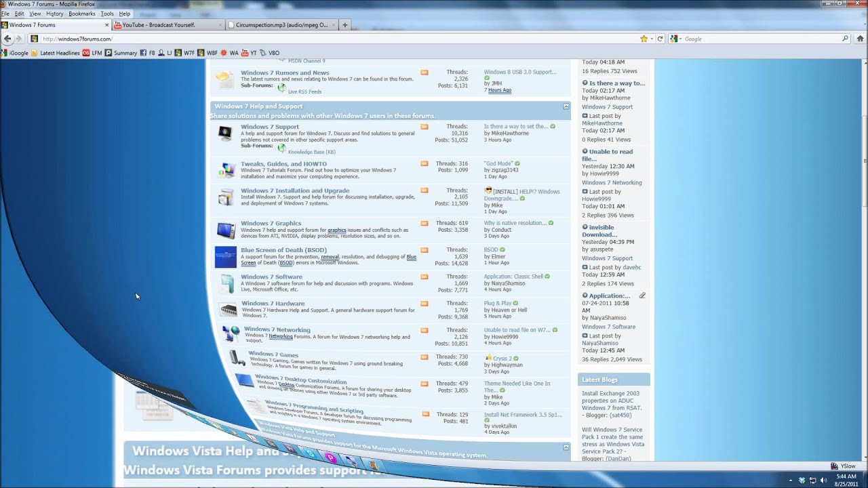Open the Windows 7 Hardware forum
This screenshot has height=488, width=868.
tap(273, 304)
